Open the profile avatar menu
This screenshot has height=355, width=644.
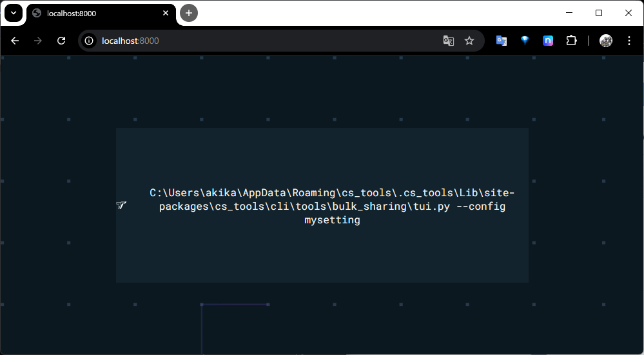(606, 41)
